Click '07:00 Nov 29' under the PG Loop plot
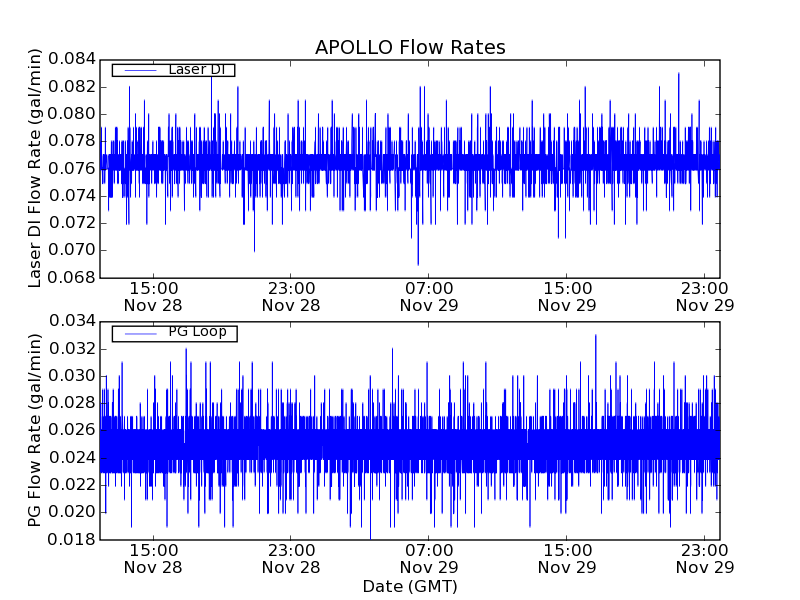Image resolution: width=800 pixels, height=600 pixels. (x=429, y=559)
